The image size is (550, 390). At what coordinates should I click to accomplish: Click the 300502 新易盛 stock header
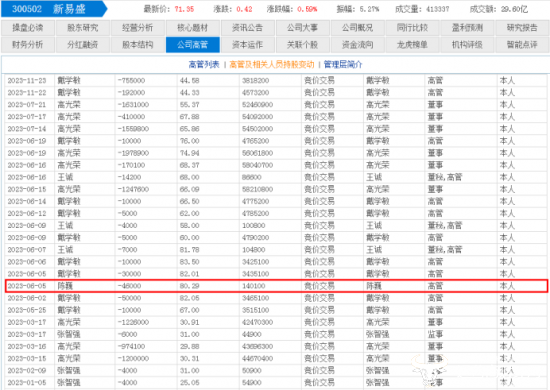point(53,9)
